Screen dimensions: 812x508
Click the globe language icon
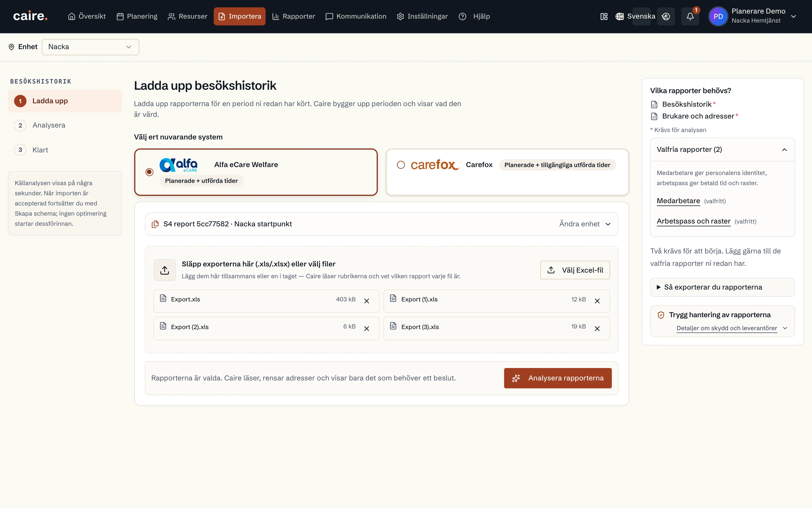click(x=619, y=16)
